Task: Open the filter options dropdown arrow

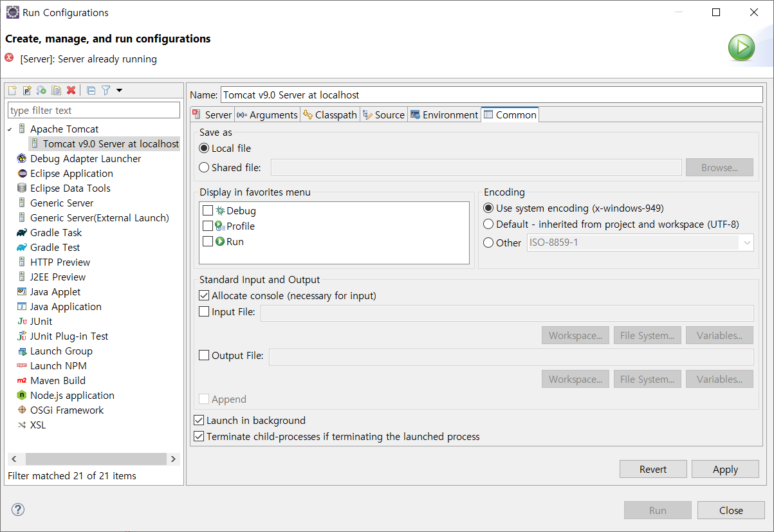Action: 119,91
